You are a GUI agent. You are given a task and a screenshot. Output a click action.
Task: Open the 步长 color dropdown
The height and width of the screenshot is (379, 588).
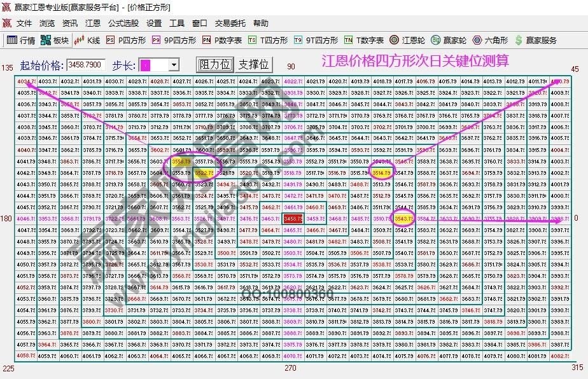173,64
